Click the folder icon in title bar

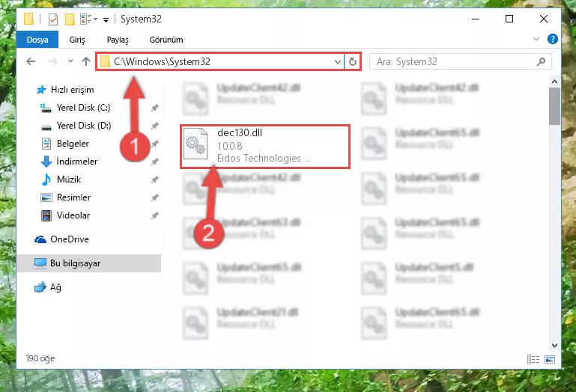point(28,19)
